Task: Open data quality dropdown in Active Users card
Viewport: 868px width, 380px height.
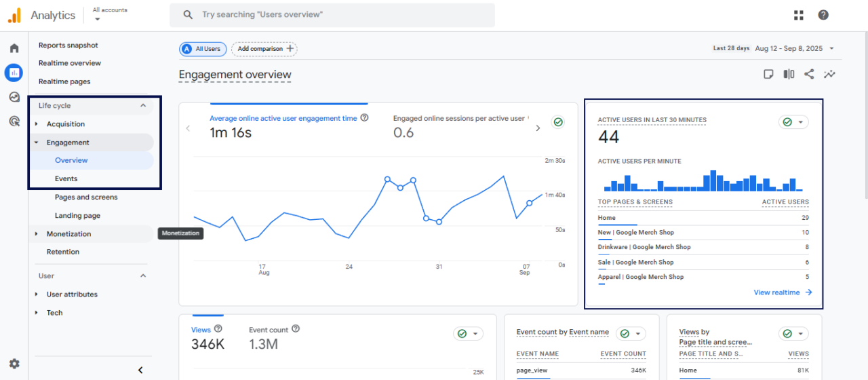Action: [793, 122]
